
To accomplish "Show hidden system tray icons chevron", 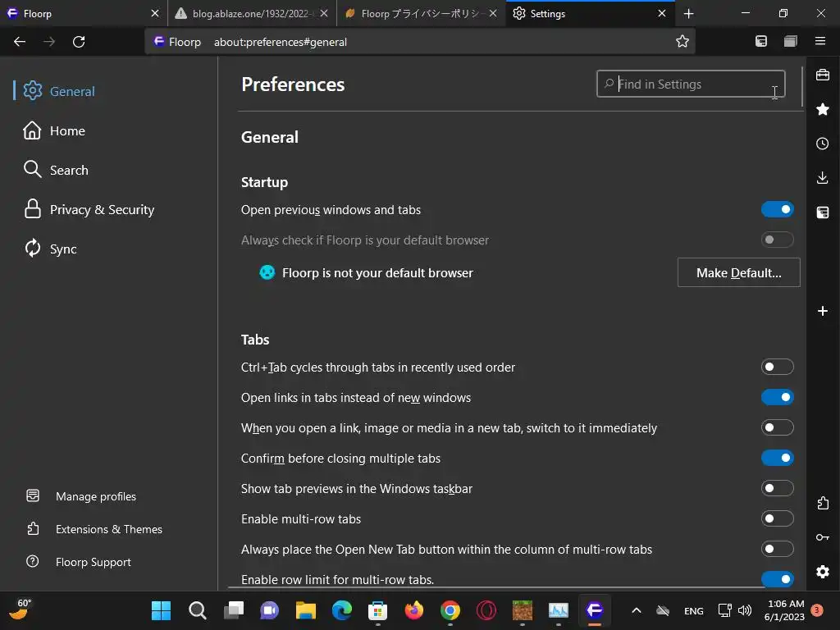I will (637, 610).
